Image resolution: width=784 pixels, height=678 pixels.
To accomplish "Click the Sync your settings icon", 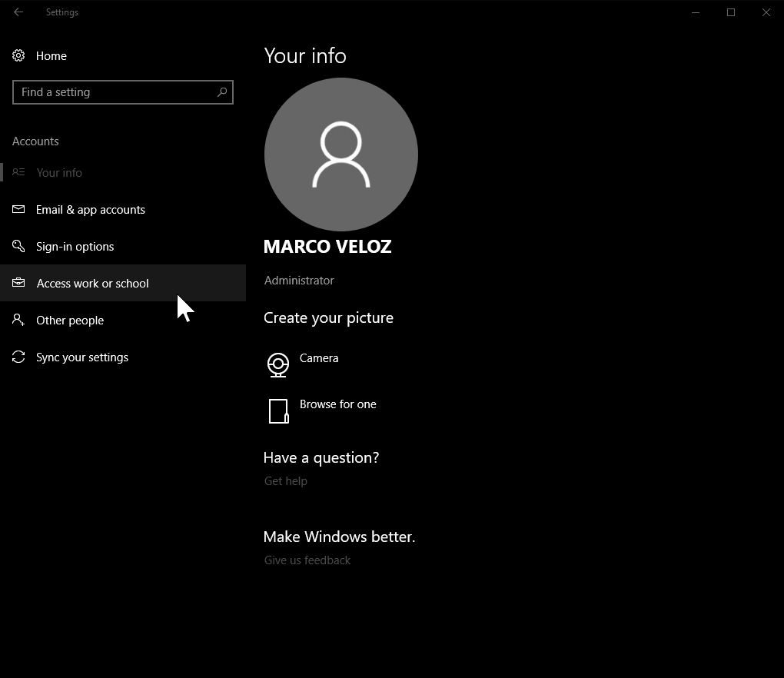I will tap(18, 357).
